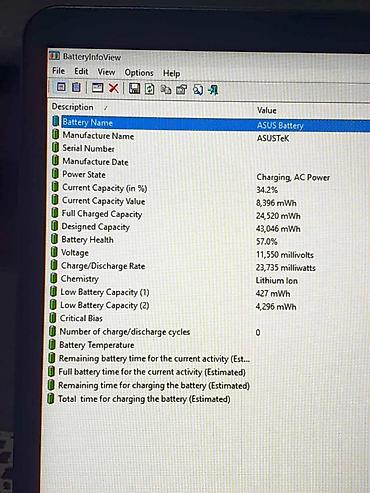Click the Properties toolbar icon
Image resolution: width=370 pixels, height=493 pixels.
coord(181,90)
